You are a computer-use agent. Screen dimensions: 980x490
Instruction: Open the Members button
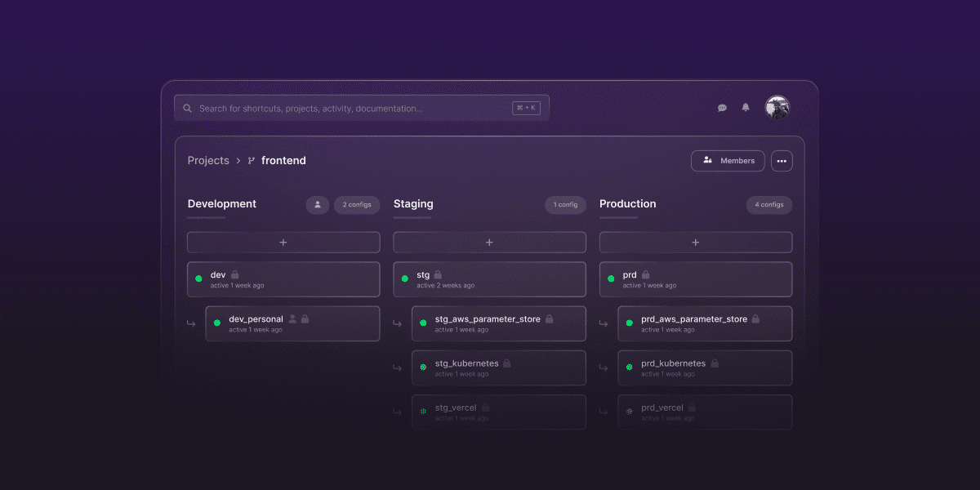point(728,161)
